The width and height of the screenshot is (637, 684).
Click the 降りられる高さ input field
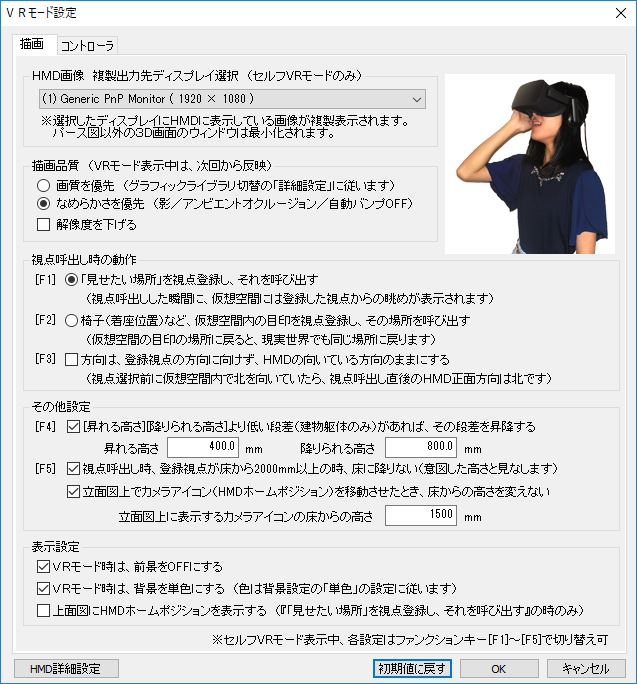pos(421,447)
